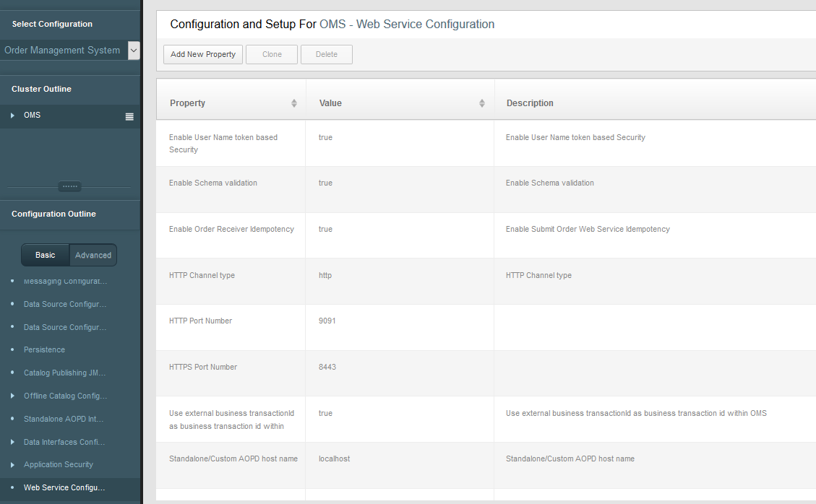Open the Select Configuration dropdown arrow
The image size is (816, 504).
click(x=134, y=50)
